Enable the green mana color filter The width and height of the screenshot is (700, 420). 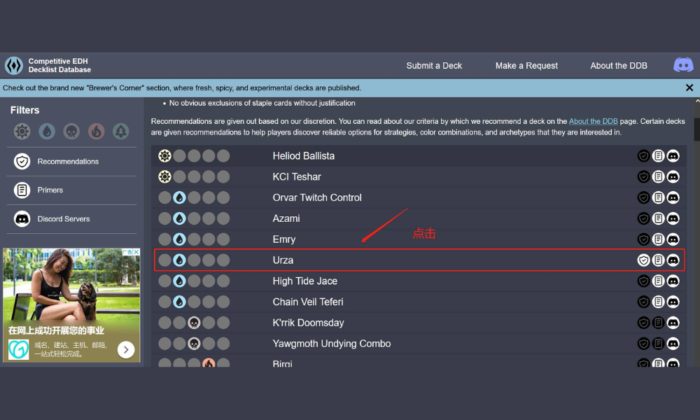(121, 131)
